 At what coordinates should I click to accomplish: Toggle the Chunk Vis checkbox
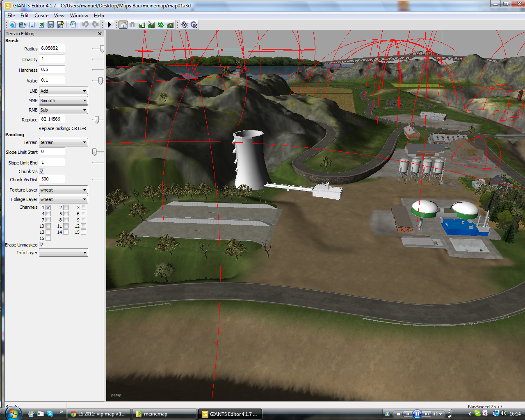[42, 171]
